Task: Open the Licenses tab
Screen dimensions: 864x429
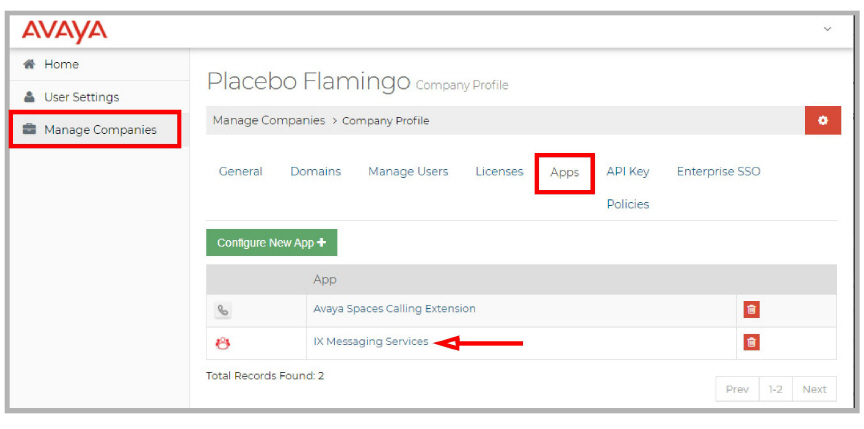Action: 499,171
